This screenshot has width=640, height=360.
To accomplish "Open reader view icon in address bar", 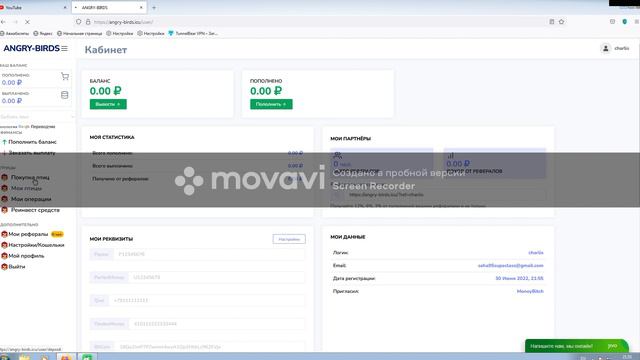I will coord(552,22).
